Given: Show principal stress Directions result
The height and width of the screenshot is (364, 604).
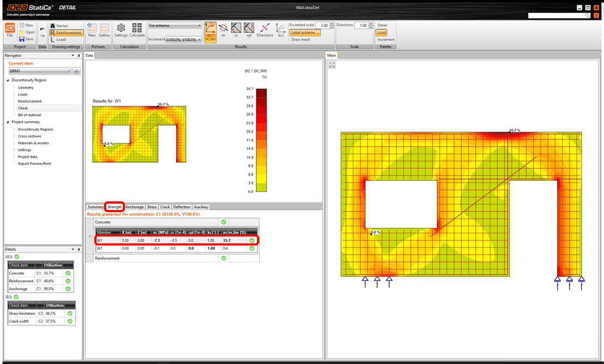Looking at the screenshot, I should tap(265, 30).
